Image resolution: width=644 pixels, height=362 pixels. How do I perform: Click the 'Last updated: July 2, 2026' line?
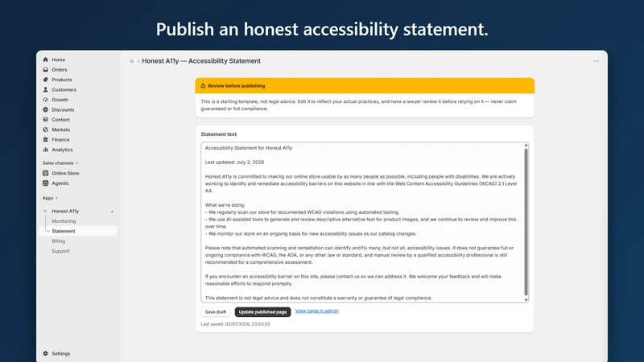click(234, 162)
